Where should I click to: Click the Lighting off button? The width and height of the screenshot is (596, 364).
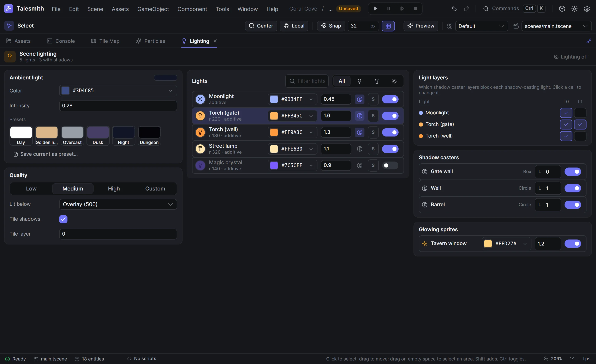click(x=571, y=57)
